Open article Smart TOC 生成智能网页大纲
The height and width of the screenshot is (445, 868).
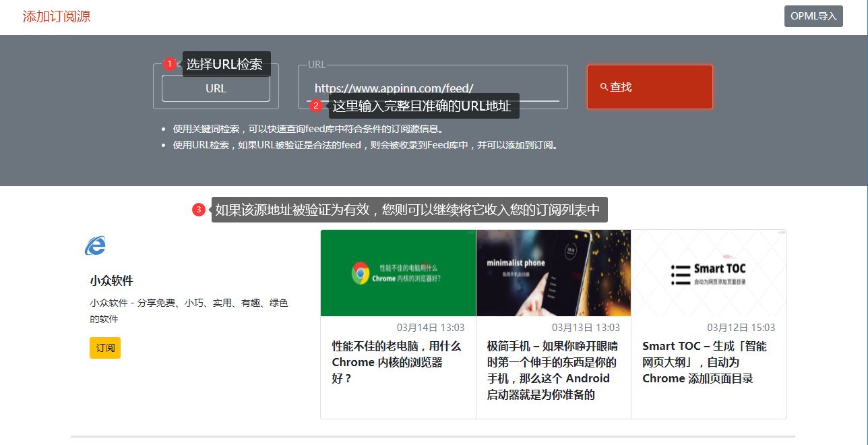click(x=705, y=362)
